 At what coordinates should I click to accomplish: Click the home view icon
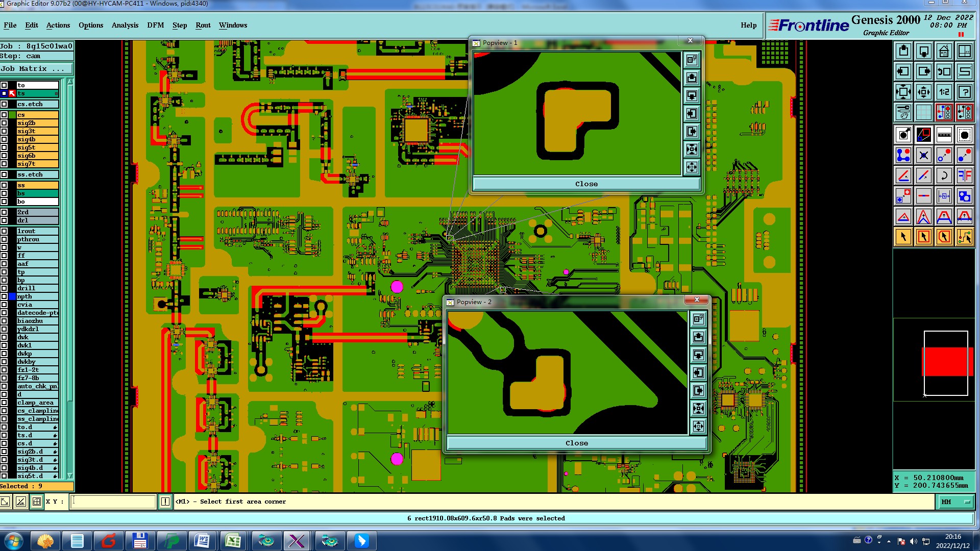pyautogui.click(x=944, y=52)
